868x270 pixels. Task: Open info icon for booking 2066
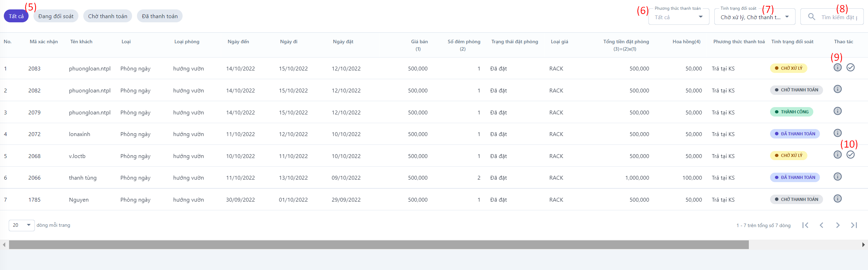(x=837, y=177)
